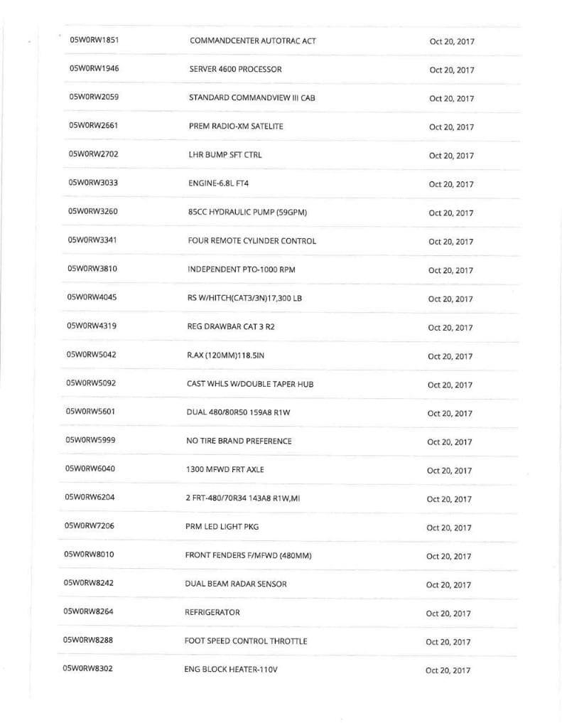The height and width of the screenshot is (728, 562).
Task: Click the date beside RS W/HITCH row
Action: (x=450, y=299)
